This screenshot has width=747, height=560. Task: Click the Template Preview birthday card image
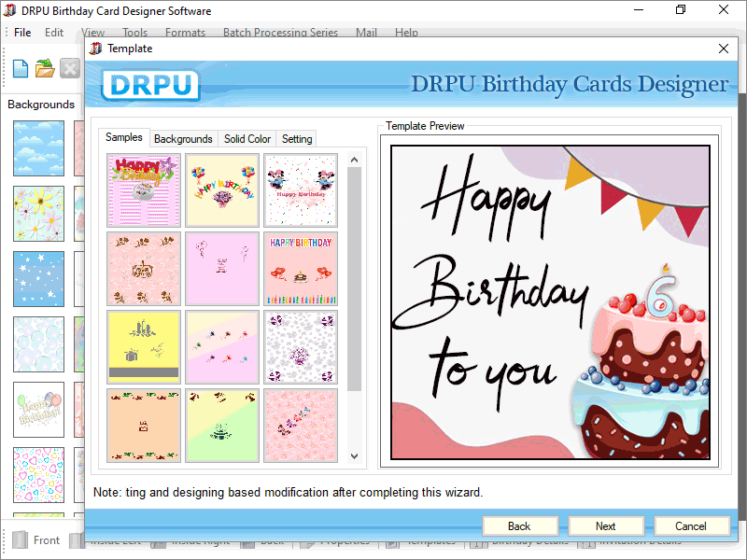550,302
